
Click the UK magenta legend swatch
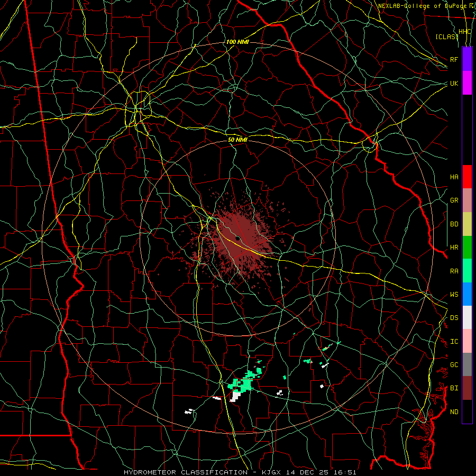467,83
